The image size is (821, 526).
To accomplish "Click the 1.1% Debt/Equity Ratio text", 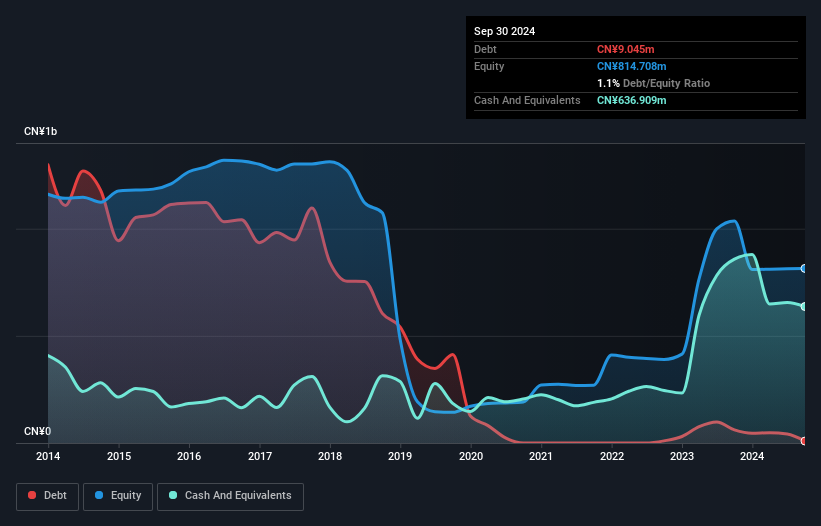I will coord(653,83).
